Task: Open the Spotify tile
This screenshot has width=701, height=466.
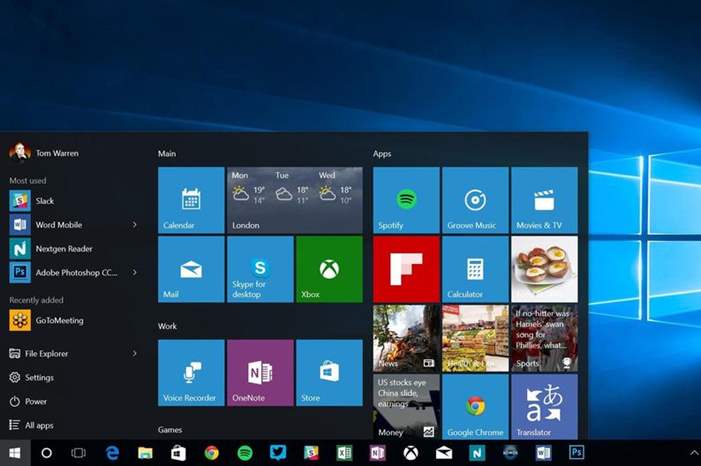Action: click(x=406, y=200)
